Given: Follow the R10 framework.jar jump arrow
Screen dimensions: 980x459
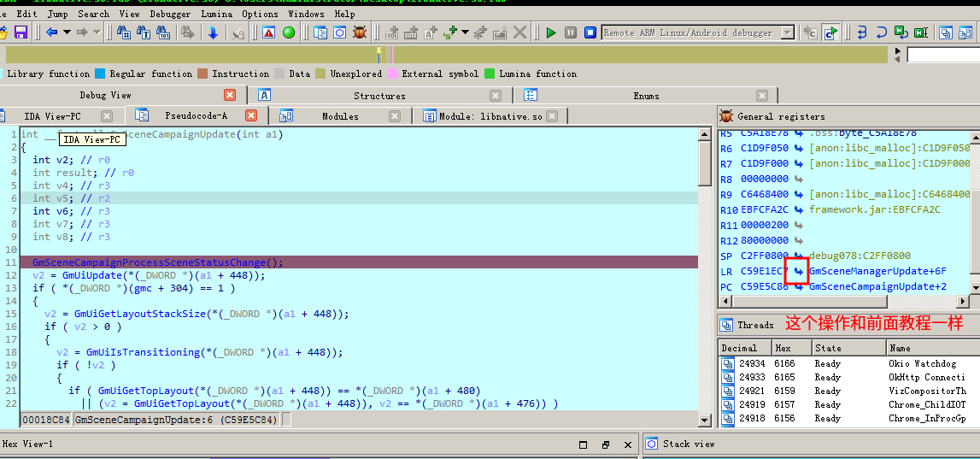Looking at the screenshot, I should click(x=798, y=209).
